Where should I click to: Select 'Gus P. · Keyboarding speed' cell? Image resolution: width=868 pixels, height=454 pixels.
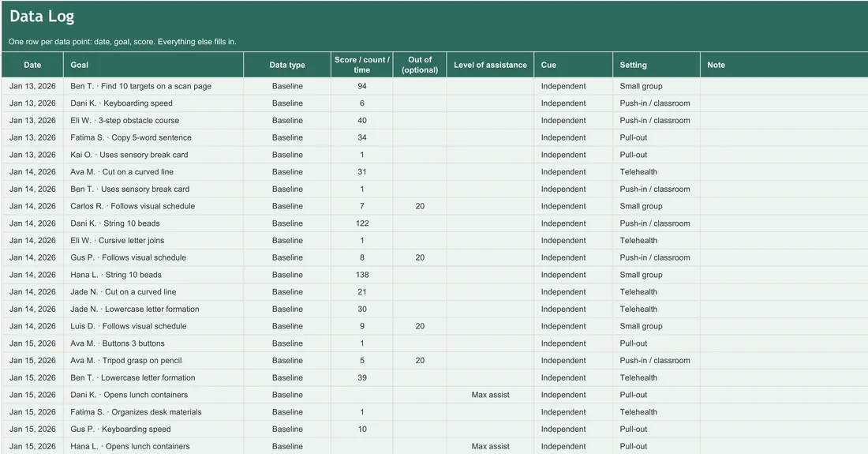click(153, 429)
